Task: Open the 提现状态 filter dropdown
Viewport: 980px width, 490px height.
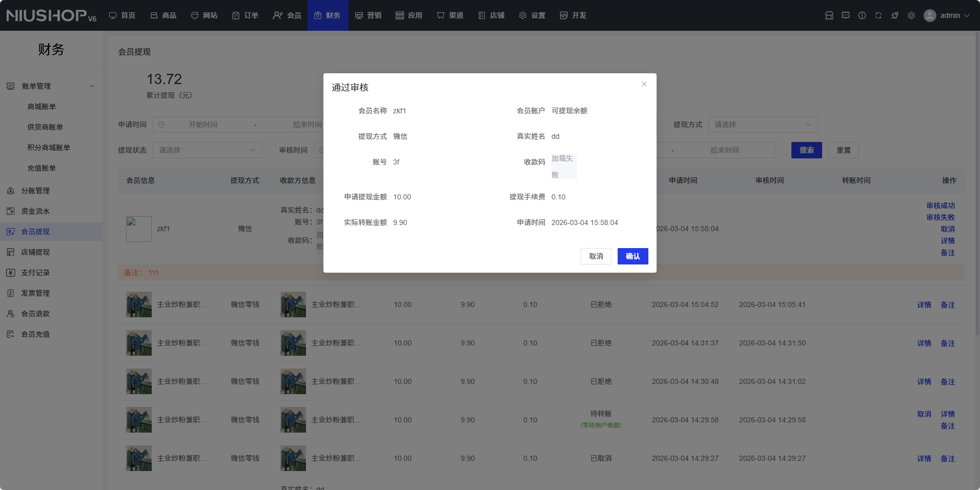Action: (207, 150)
